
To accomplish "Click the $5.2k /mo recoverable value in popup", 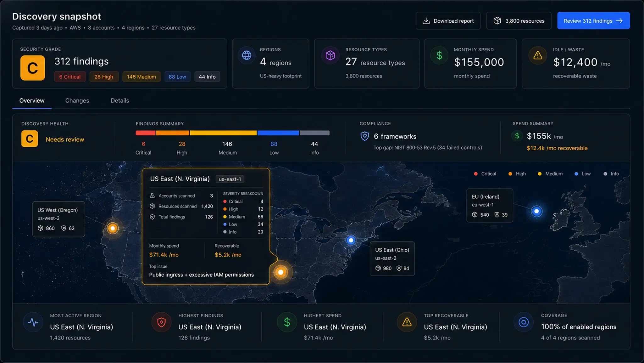I will [x=228, y=255].
